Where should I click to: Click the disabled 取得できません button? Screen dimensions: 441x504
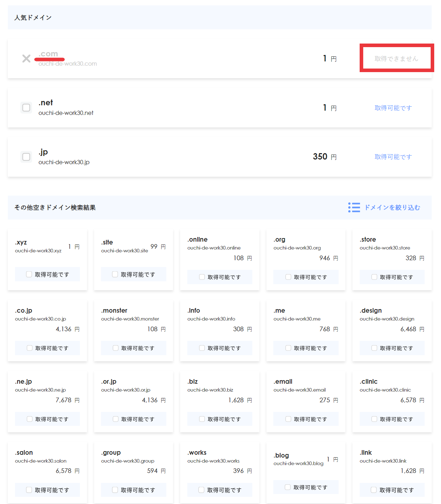pos(396,59)
